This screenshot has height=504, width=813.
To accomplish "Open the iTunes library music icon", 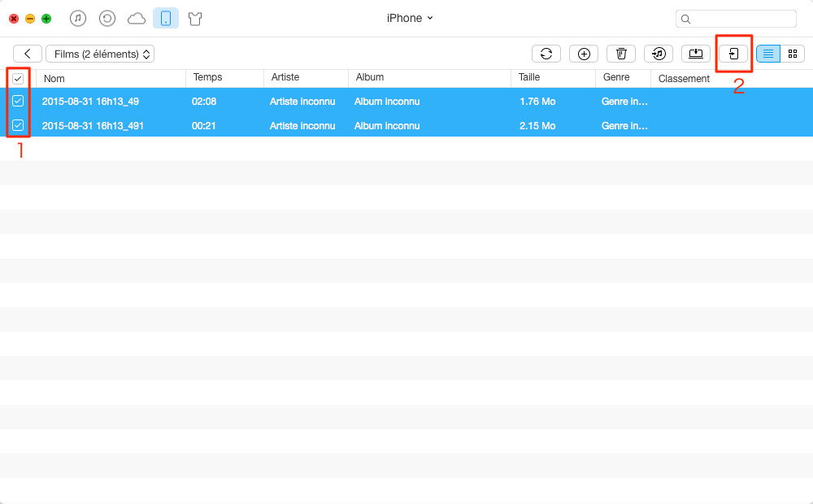I will (x=78, y=19).
